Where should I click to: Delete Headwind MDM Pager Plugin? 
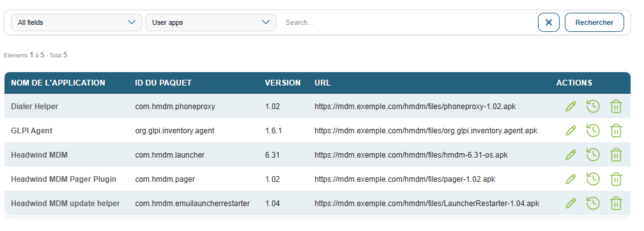616,179
